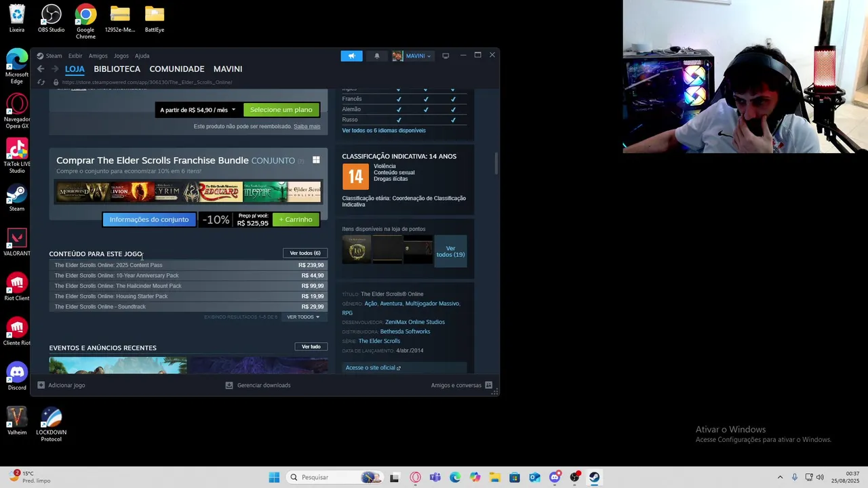868x488 pixels.
Task: Select The Elder Scrolls Online - Soundtrack row
Action: (x=189, y=307)
